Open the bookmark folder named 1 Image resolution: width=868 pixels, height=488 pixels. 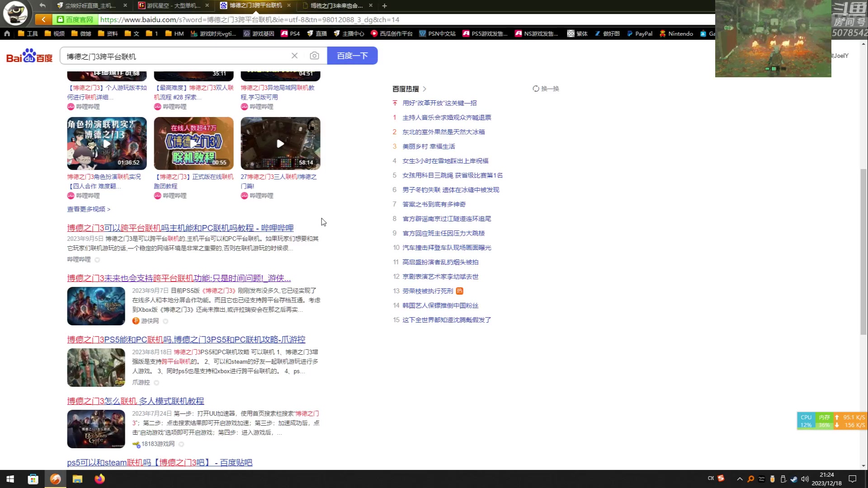click(152, 33)
